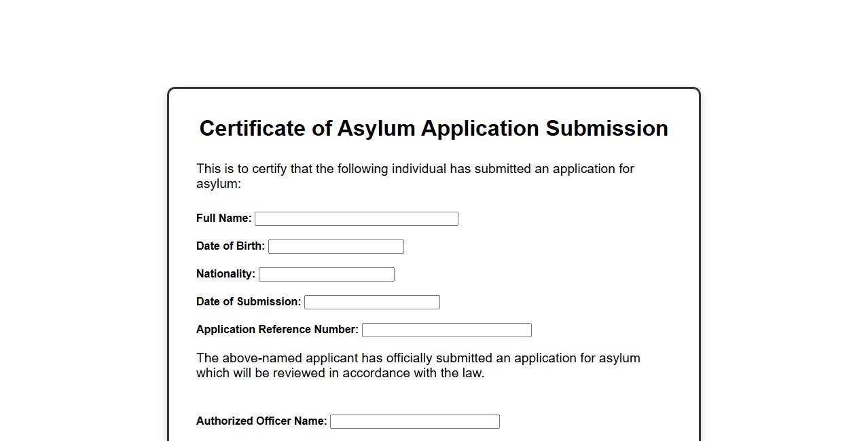The width and height of the screenshot is (868, 441).
Task: Click the "Full Name:" label
Action: click(x=223, y=218)
